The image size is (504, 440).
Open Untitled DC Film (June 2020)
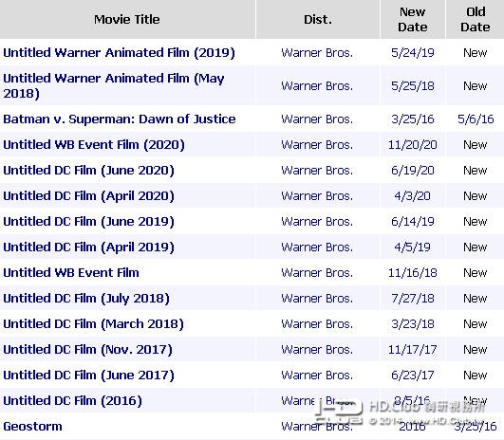point(88,171)
